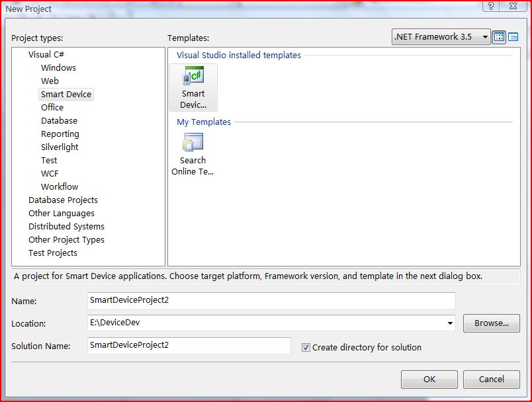Click the Help question mark button
This screenshot has width=532, height=402.
point(491,6)
